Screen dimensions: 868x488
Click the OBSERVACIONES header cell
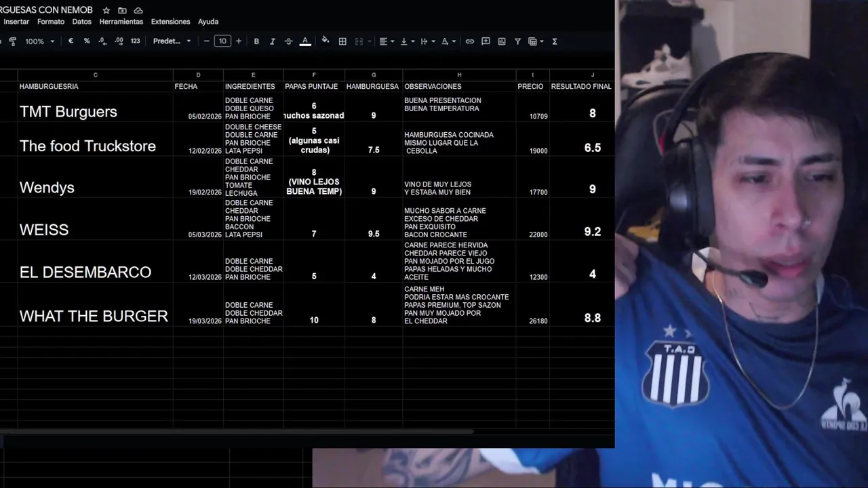(x=459, y=87)
